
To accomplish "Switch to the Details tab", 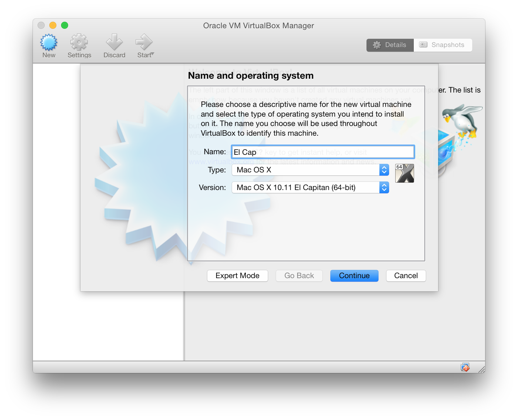I will point(390,45).
